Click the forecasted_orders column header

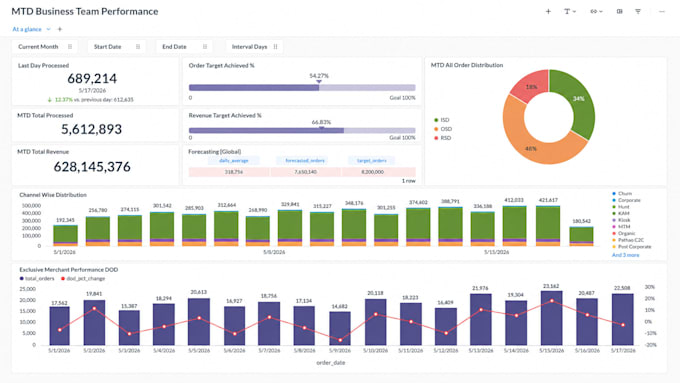[305, 160]
